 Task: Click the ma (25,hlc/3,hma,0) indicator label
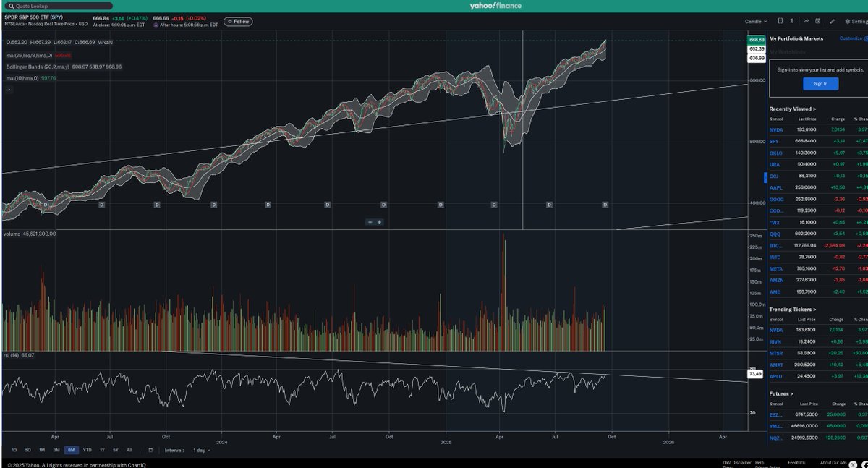(x=29, y=54)
